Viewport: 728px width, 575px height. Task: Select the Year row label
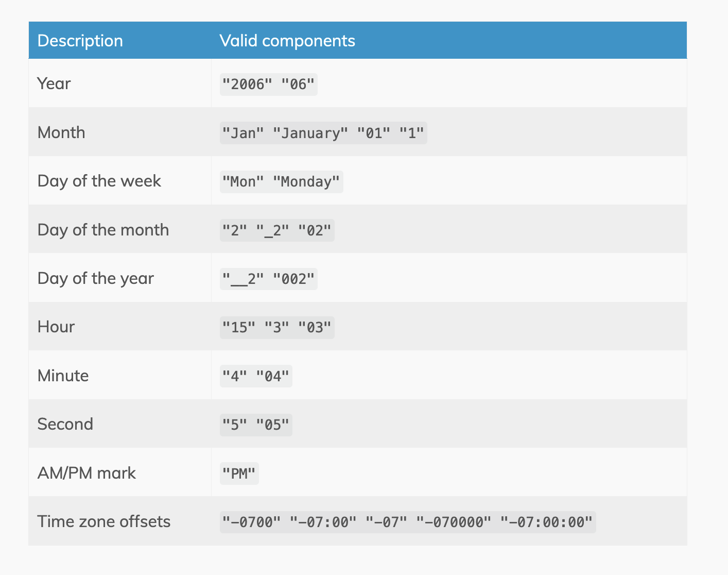[x=54, y=83]
